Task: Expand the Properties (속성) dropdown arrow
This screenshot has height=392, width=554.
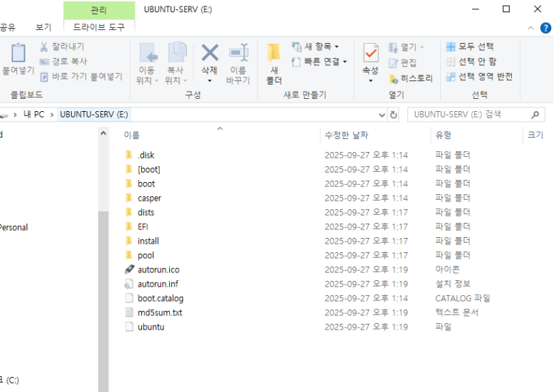Action: tap(371, 81)
